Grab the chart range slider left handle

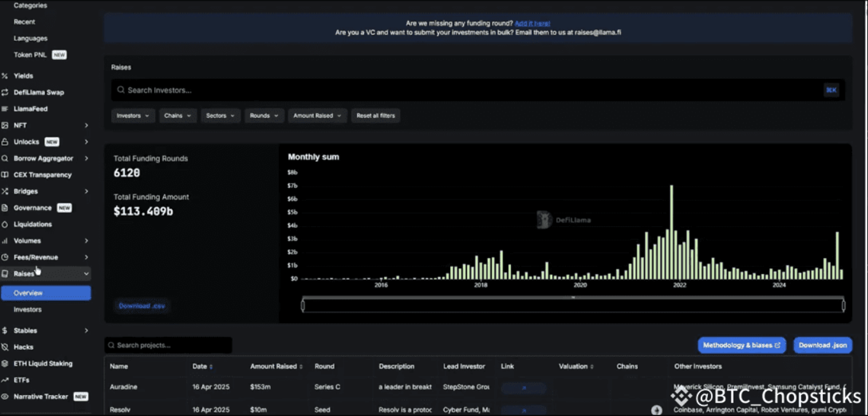[x=303, y=306]
